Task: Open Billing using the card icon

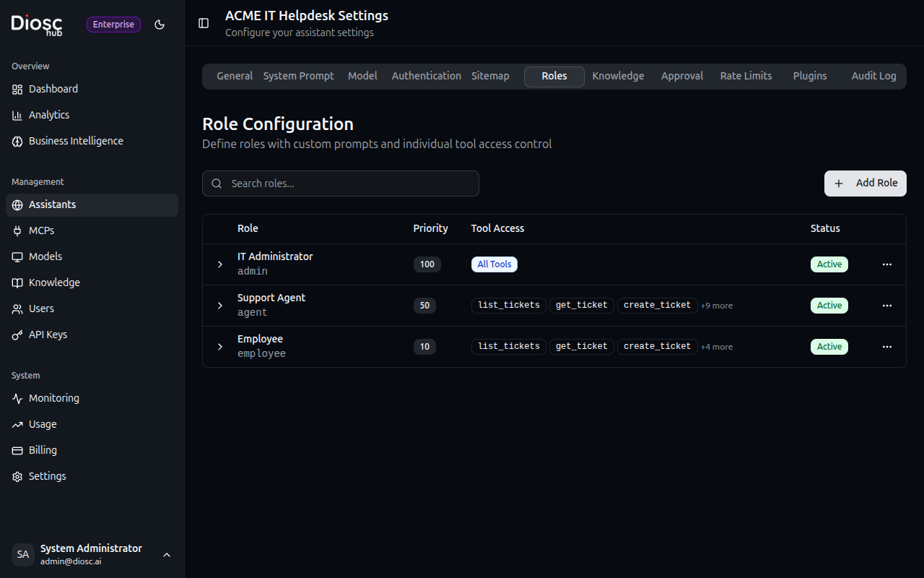Action: click(x=17, y=450)
